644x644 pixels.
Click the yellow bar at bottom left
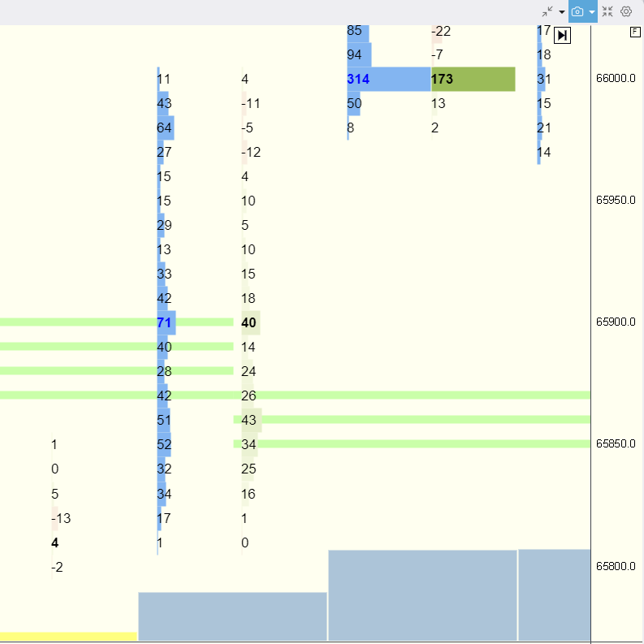pyautogui.click(x=68, y=637)
